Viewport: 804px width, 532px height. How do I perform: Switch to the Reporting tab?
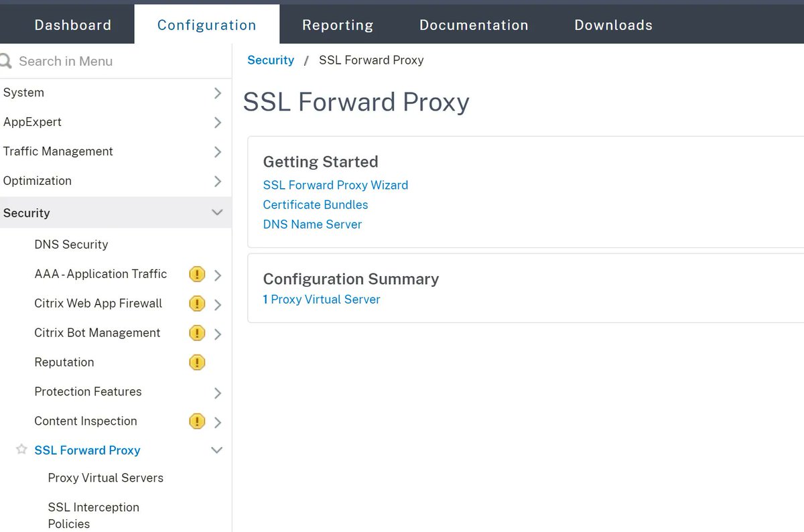click(338, 25)
